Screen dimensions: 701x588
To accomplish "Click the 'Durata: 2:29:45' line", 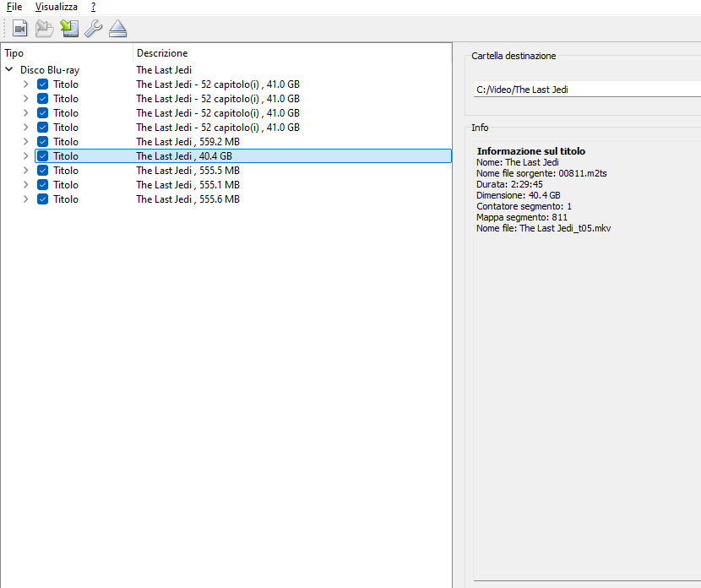I will tap(509, 184).
